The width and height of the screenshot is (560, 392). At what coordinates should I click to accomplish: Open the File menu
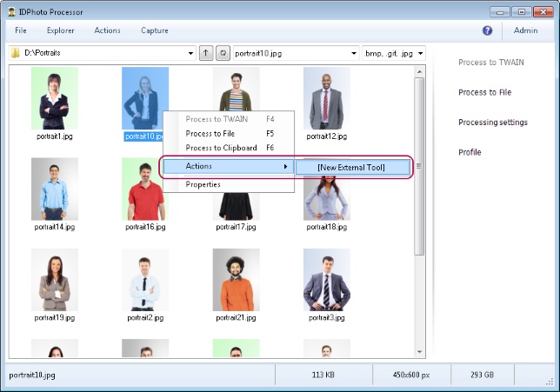pyautogui.click(x=21, y=30)
